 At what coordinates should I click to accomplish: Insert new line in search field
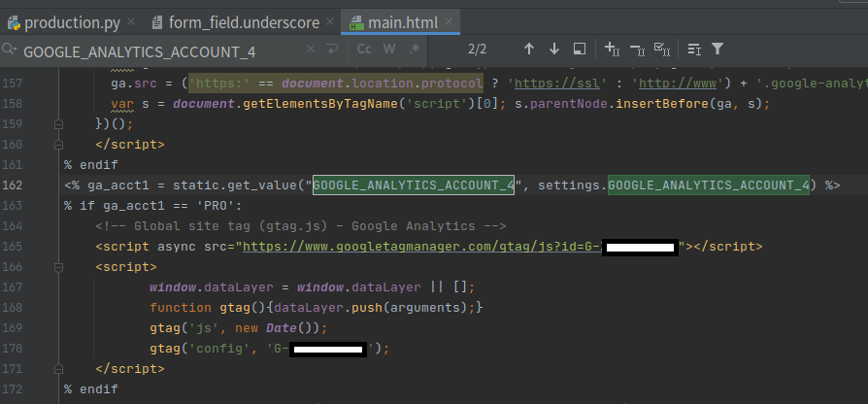(332, 50)
